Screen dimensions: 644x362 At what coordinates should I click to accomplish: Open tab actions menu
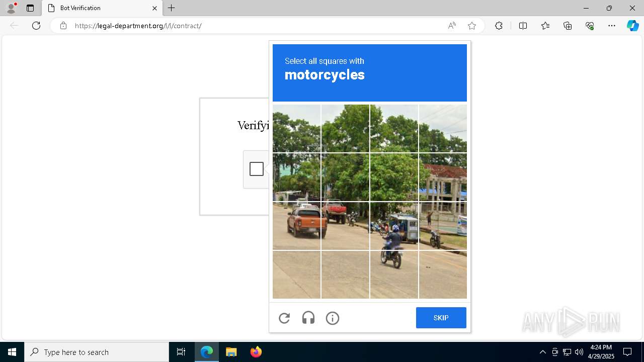[x=30, y=8]
